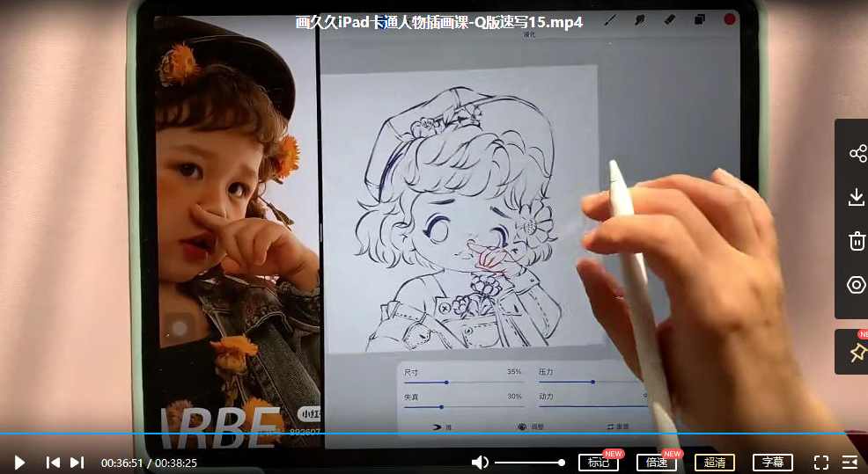Click the 失真 distortion slider handle
This screenshot has width=868, height=474.
pos(441,407)
